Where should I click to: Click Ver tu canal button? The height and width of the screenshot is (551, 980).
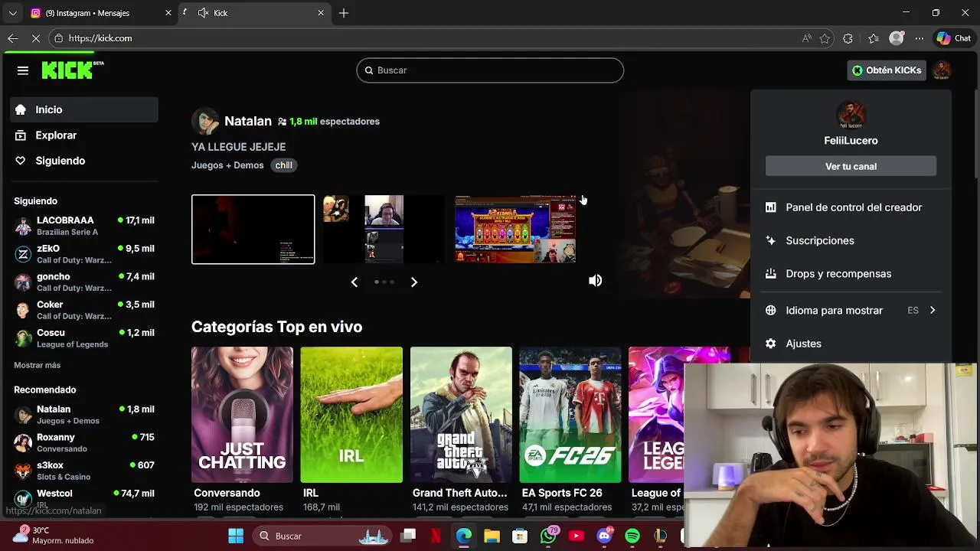coord(851,166)
